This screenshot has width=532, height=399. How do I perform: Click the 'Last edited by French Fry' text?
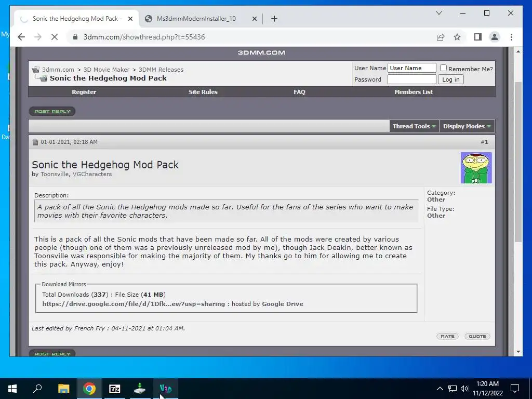(108, 328)
